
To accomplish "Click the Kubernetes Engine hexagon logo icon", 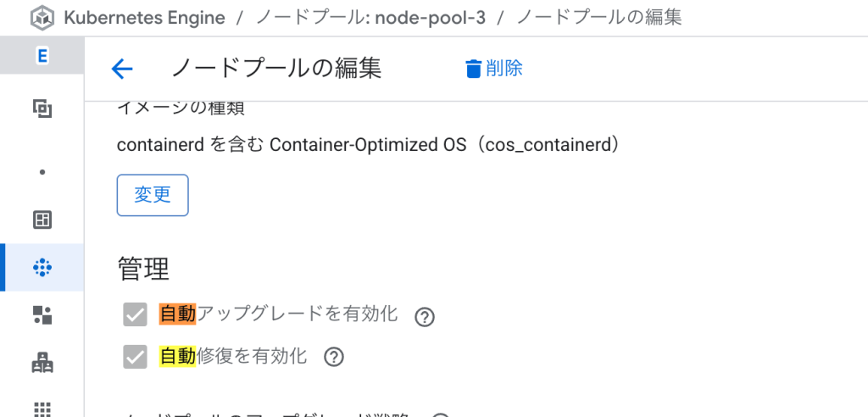I will click(42, 19).
